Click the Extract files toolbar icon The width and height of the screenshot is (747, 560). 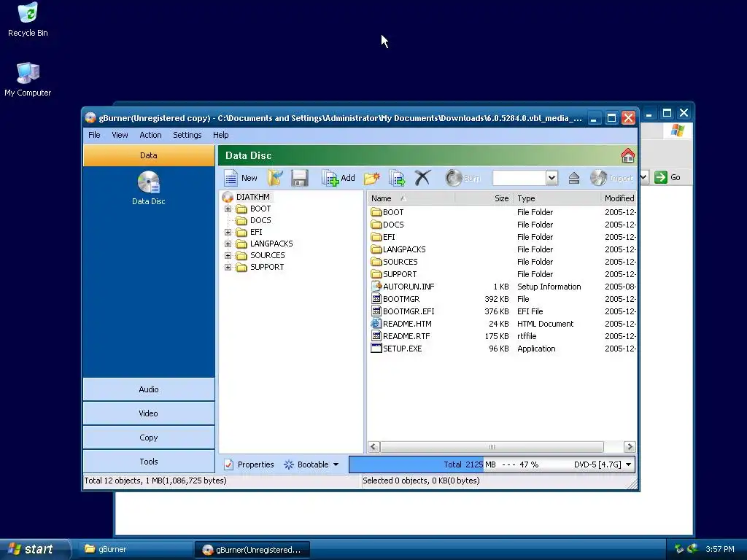coord(397,178)
